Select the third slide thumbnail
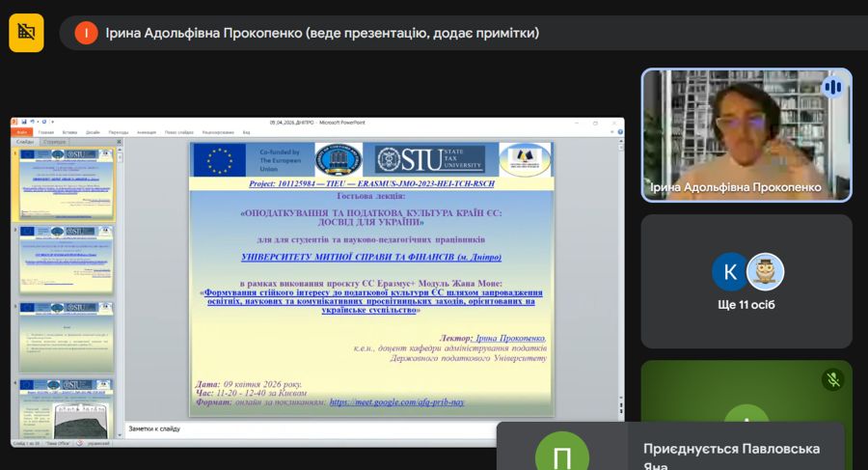 pyautogui.click(x=67, y=337)
